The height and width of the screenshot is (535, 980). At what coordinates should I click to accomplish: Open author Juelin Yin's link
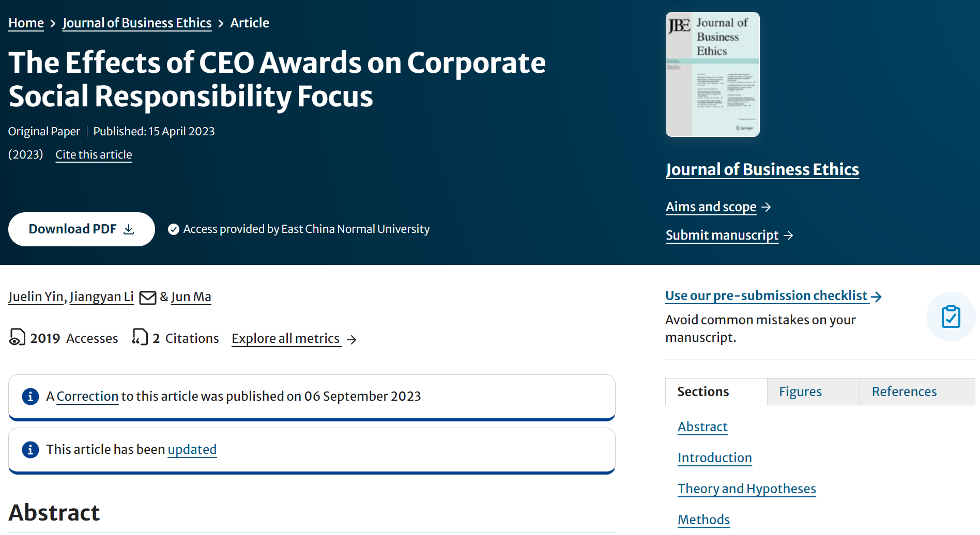coord(36,296)
